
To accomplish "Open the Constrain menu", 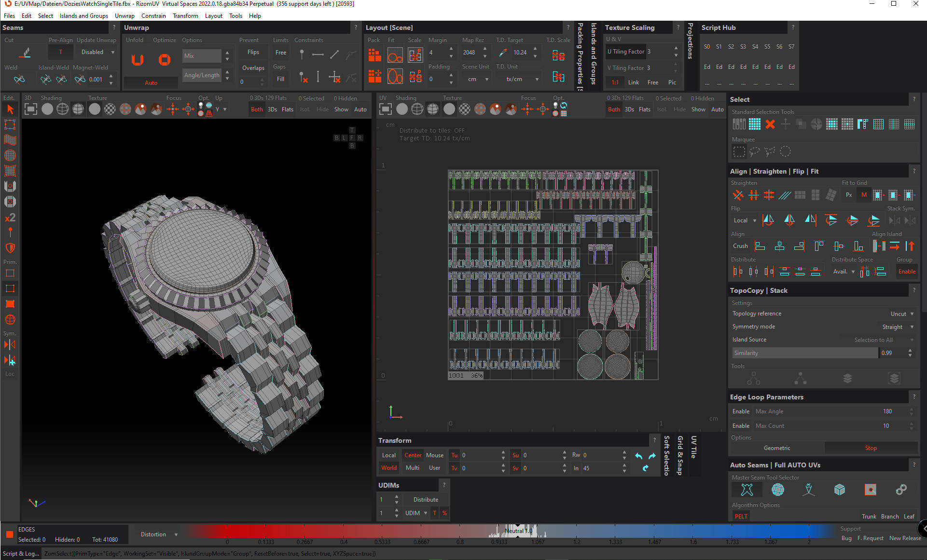I will coord(153,16).
